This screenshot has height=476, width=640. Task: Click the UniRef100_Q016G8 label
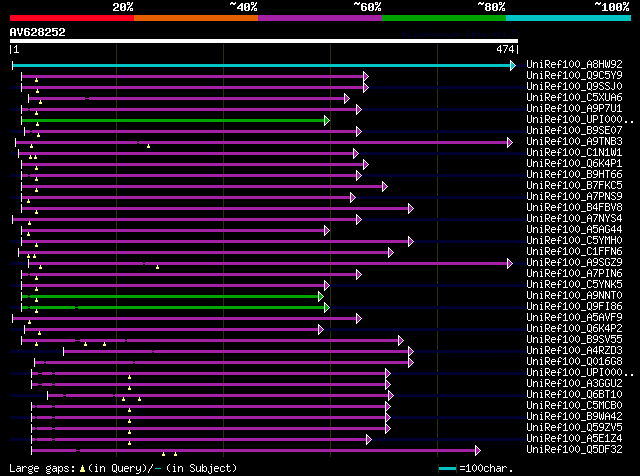click(x=574, y=362)
